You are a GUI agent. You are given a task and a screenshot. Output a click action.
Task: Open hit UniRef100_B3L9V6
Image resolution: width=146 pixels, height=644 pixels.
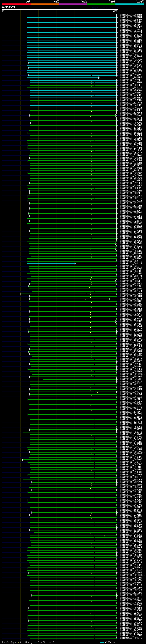(x=131, y=334)
